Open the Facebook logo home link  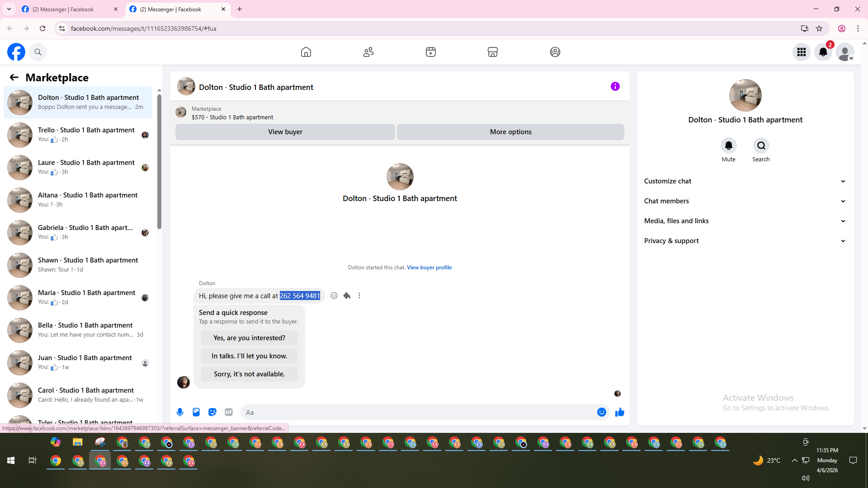pos(16,52)
